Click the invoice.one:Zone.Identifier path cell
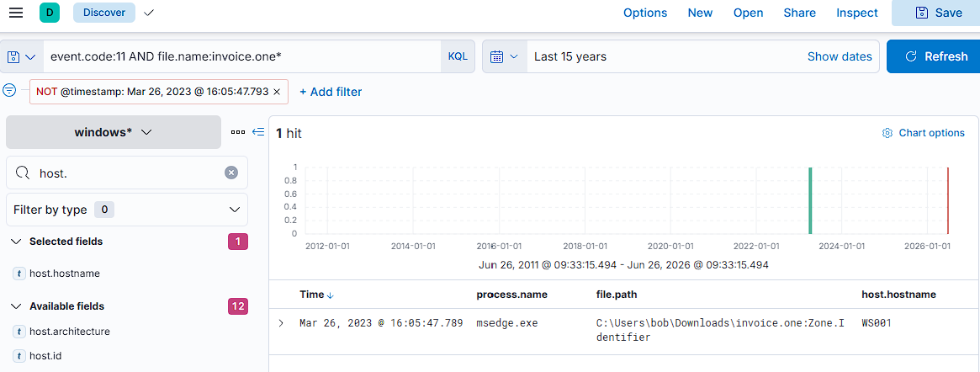 [x=721, y=330]
